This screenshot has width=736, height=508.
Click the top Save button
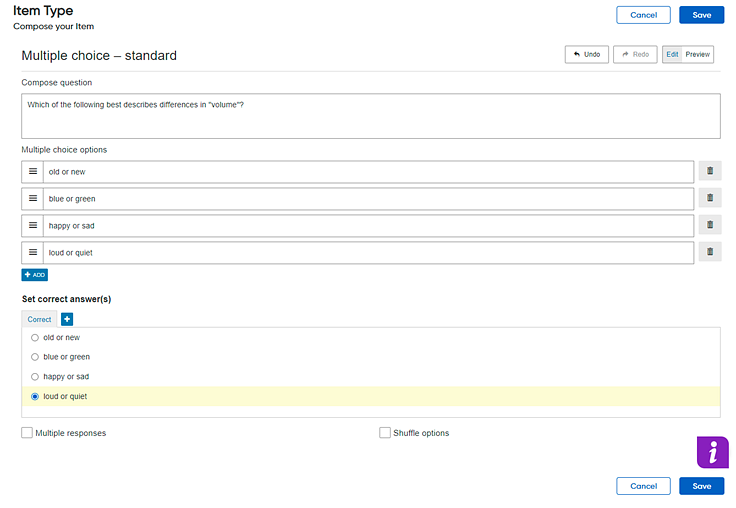click(701, 15)
